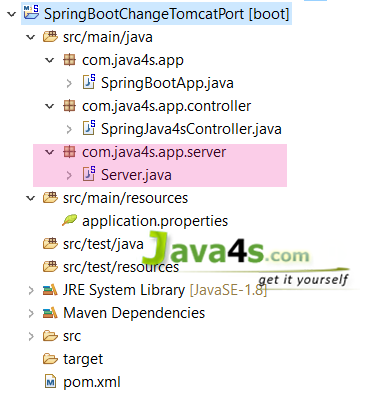Click the com.java4s.app.controller package icon

point(69,106)
